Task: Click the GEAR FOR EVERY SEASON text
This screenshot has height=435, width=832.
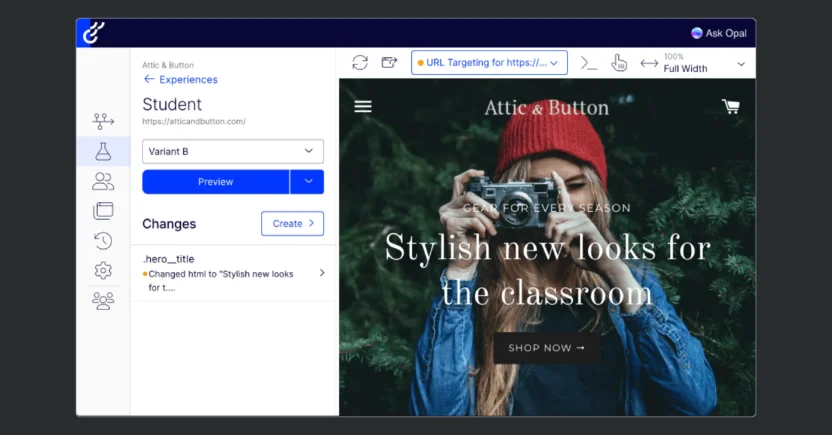Action: [547, 208]
